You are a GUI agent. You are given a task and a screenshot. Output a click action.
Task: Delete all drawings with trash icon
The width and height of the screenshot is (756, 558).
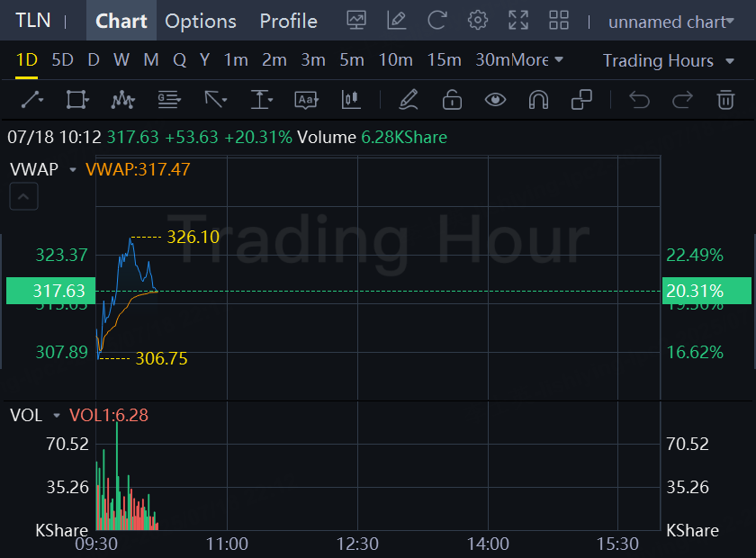coord(725,100)
